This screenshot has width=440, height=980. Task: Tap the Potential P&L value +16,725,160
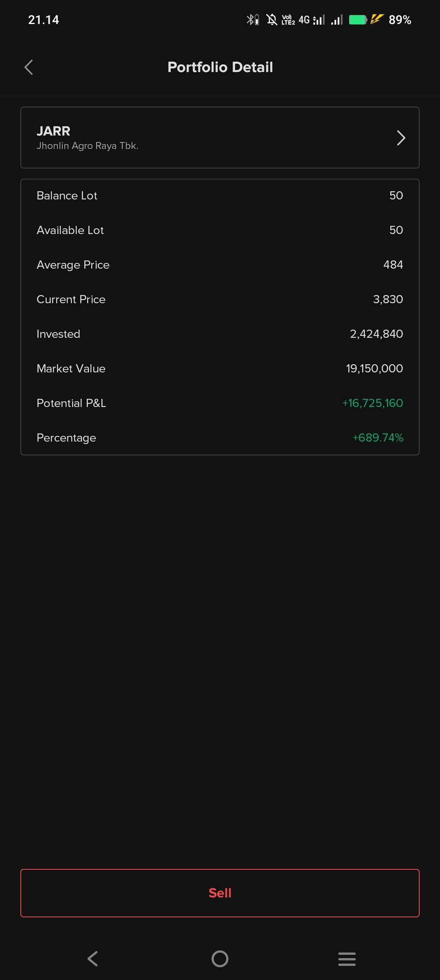pyautogui.click(x=372, y=403)
